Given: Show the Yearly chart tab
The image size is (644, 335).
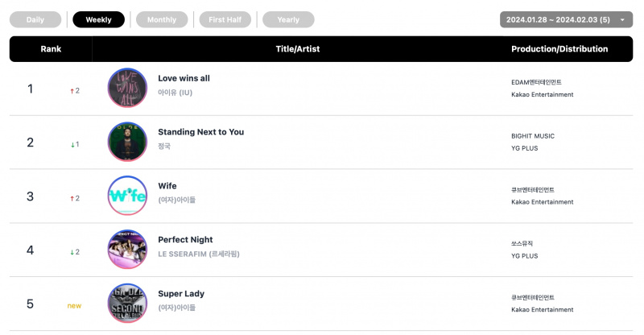Looking at the screenshot, I should click(x=288, y=20).
